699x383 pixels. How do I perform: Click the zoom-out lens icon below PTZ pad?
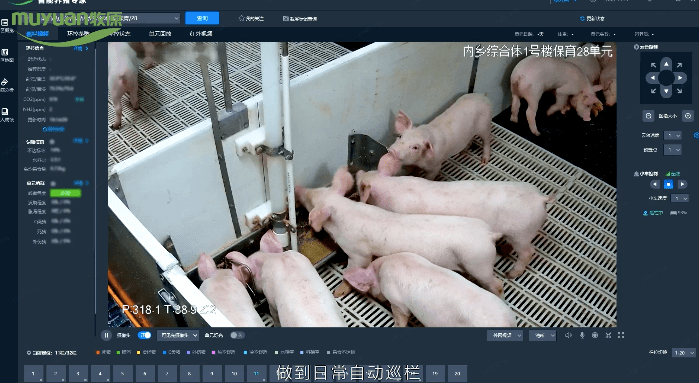click(x=648, y=116)
